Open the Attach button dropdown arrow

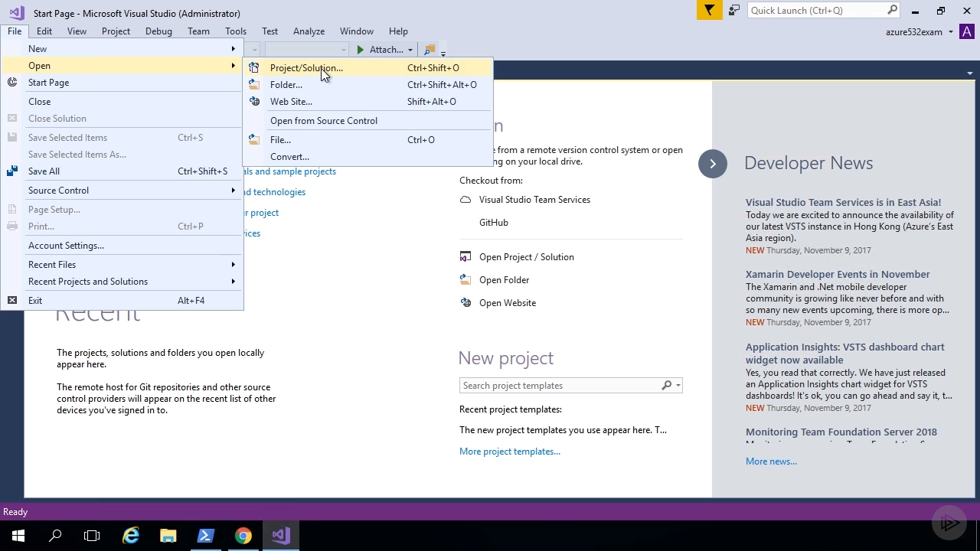(x=410, y=51)
